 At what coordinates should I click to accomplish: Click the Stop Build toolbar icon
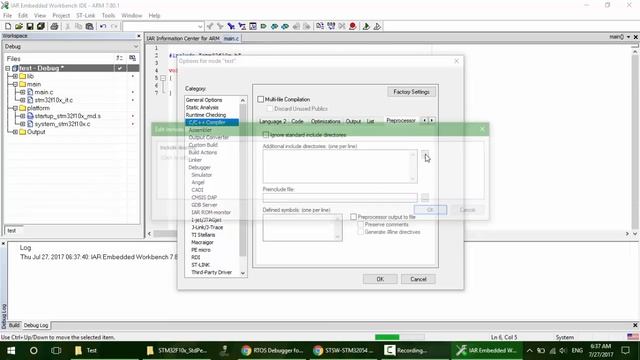[x=342, y=27]
